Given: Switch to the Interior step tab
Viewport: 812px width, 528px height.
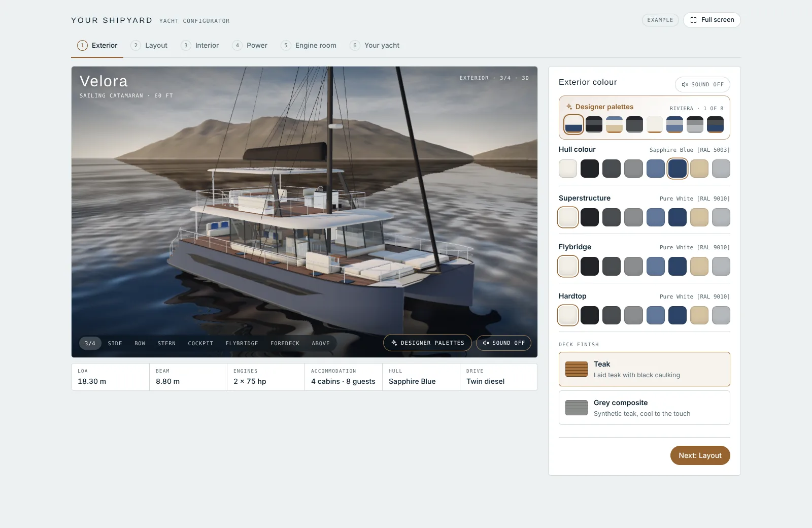Looking at the screenshot, I should click(x=200, y=45).
